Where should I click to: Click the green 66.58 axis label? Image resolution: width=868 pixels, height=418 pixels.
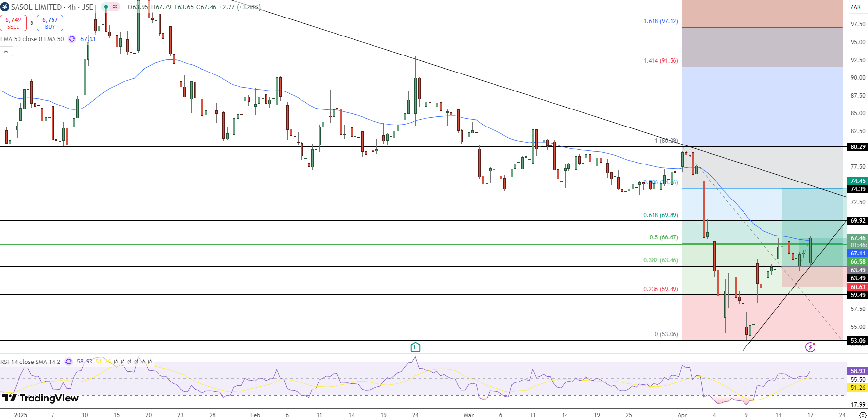point(857,262)
